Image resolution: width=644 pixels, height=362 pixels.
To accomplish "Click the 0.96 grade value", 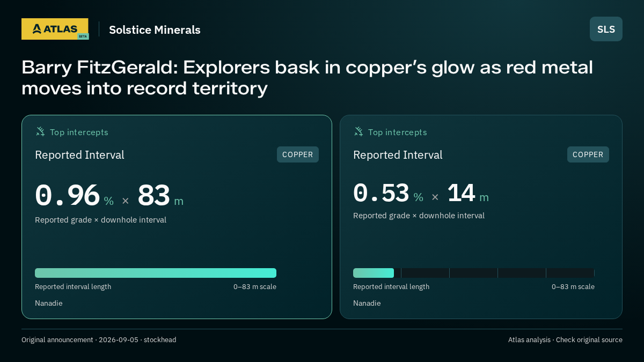I will (x=68, y=196).
